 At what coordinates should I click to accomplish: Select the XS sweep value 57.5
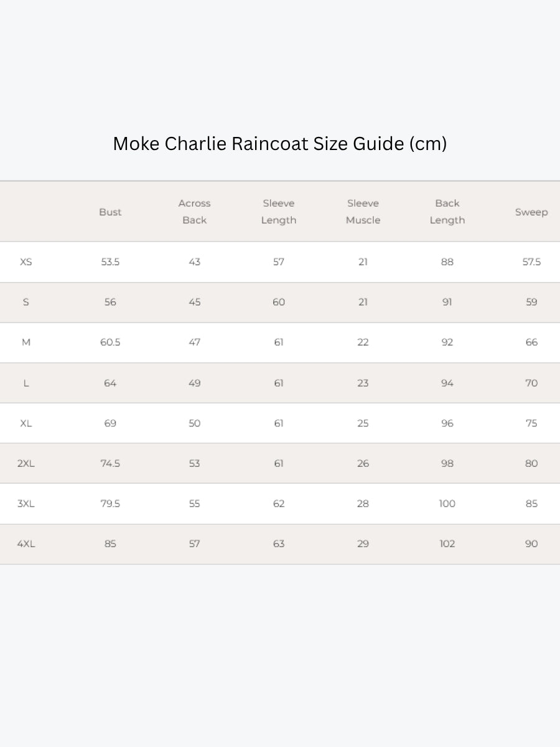click(531, 262)
